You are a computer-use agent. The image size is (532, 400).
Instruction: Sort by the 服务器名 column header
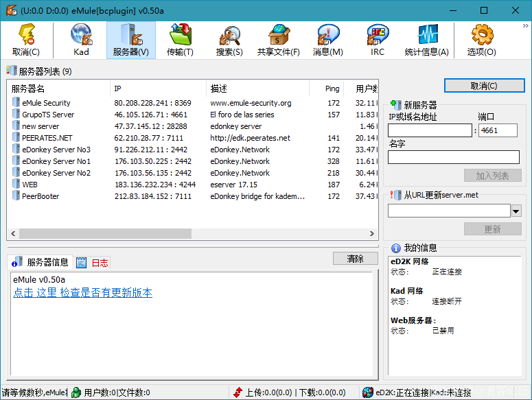coord(59,89)
